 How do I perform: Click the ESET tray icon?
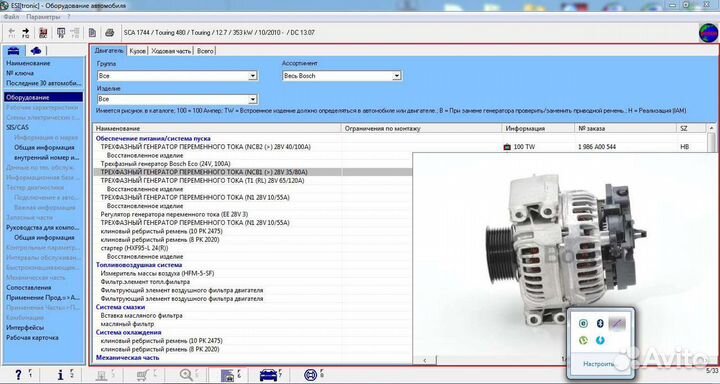click(x=583, y=324)
